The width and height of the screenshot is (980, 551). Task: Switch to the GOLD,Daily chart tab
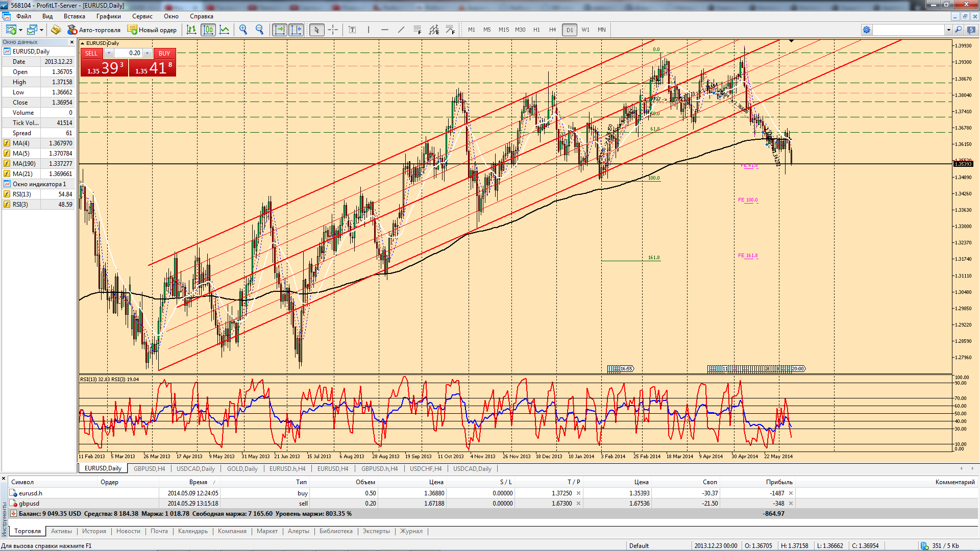242,468
